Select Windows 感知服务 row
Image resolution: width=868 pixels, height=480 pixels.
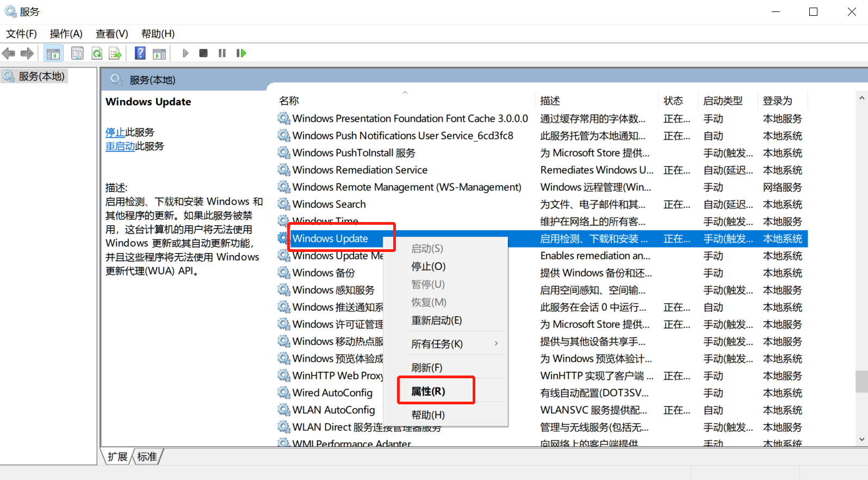542,290
